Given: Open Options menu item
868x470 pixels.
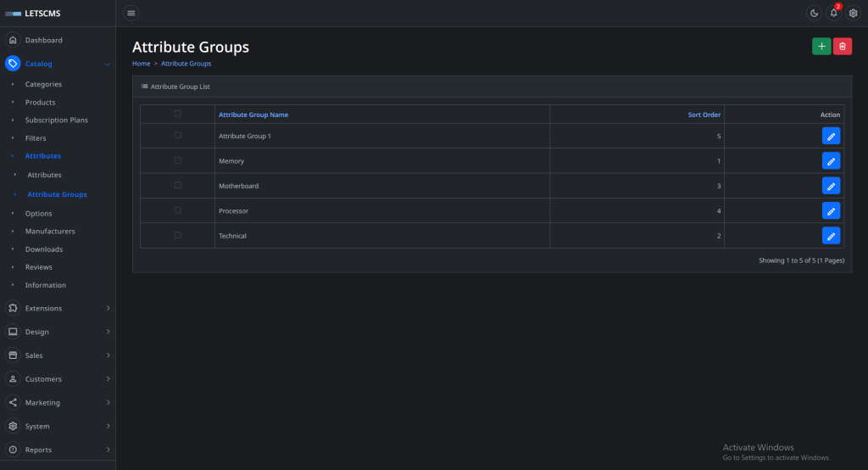Looking at the screenshot, I should click(38, 214).
